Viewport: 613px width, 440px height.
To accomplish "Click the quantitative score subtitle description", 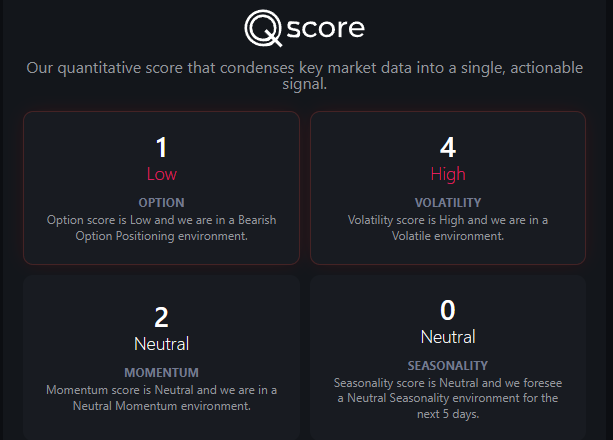I will (x=306, y=76).
